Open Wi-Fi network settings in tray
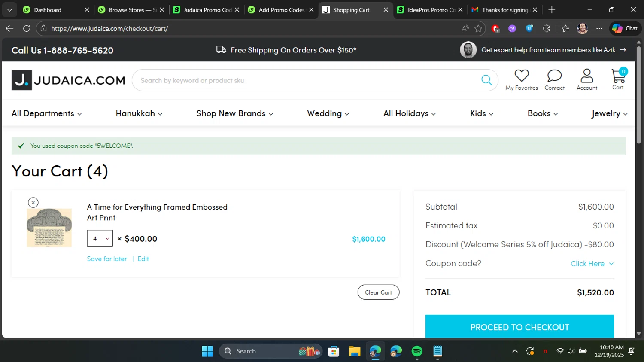 click(x=560, y=351)
